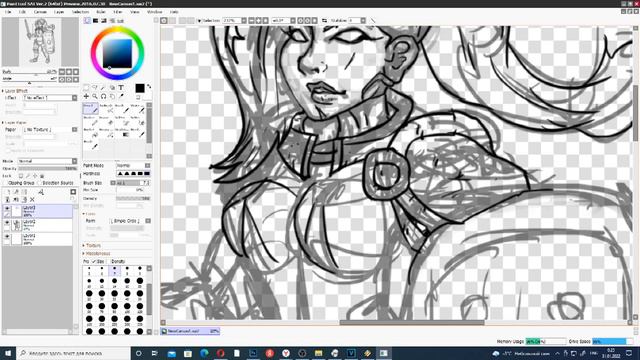
Task: Select the single brush in the last tray row
Action: pyautogui.click(x=91, y=144)
